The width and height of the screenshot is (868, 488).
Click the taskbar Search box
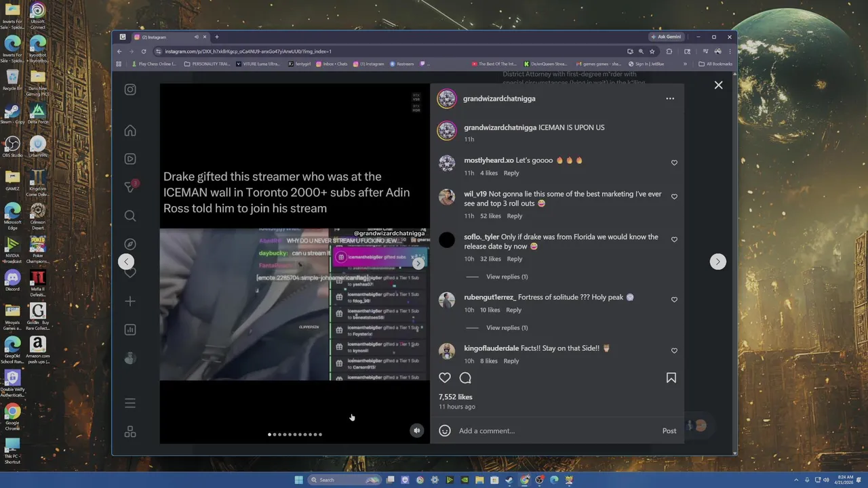point(344,480)
